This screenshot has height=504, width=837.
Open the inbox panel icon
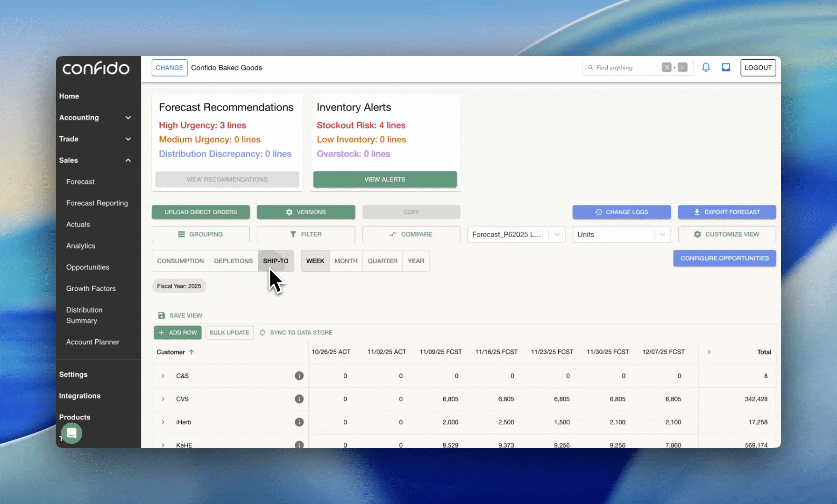(x=726, y=67)
